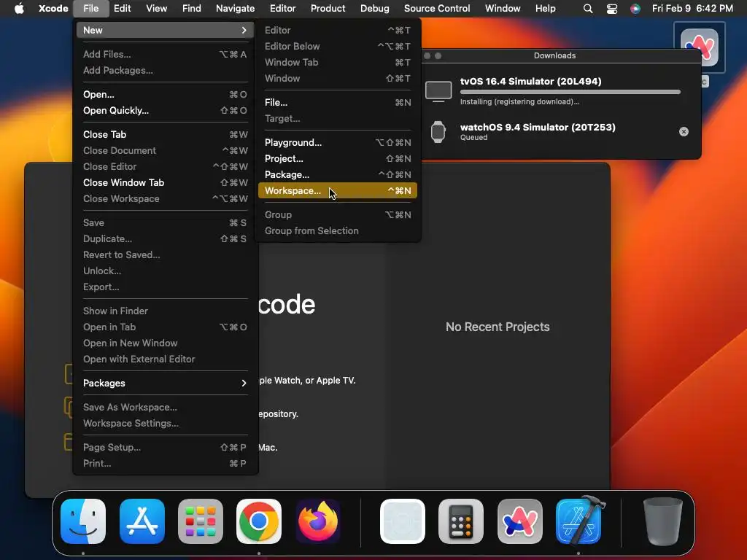
Task: Click the watchOS simulator watch icon
Action: [438, 132]
